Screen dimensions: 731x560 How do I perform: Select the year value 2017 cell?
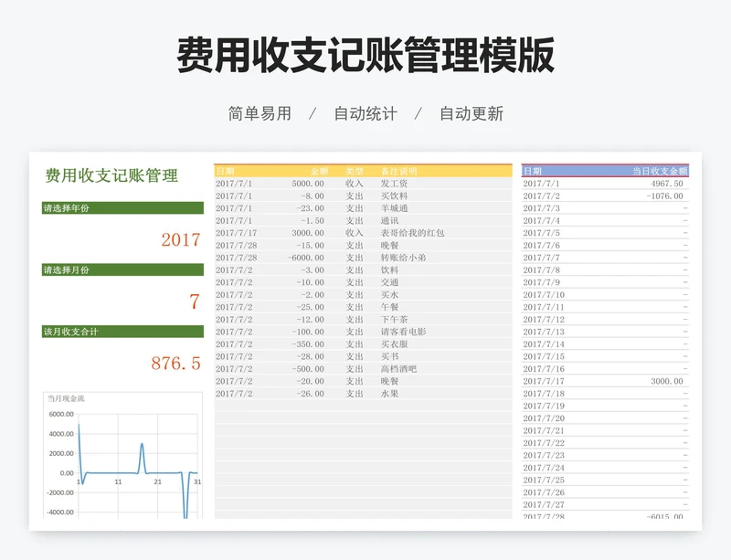[180, 240]
